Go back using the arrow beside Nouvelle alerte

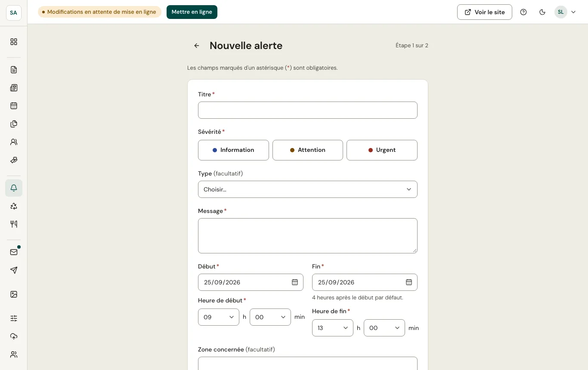tap(197, 46)
